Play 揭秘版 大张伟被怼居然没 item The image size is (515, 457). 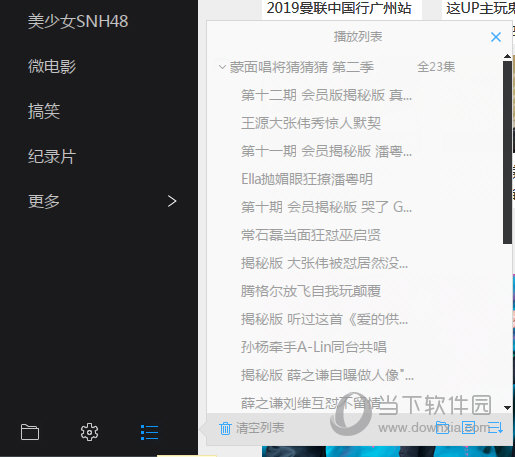point(324,263)
